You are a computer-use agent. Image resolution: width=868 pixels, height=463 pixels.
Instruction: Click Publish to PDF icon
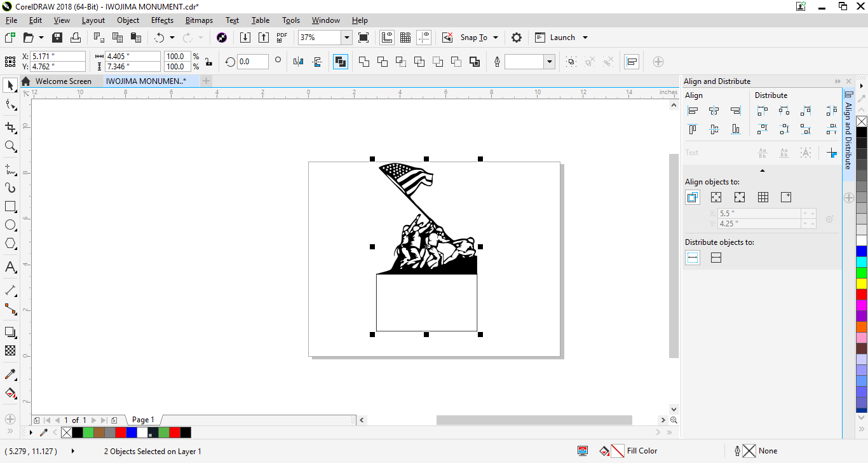point(282,38)
